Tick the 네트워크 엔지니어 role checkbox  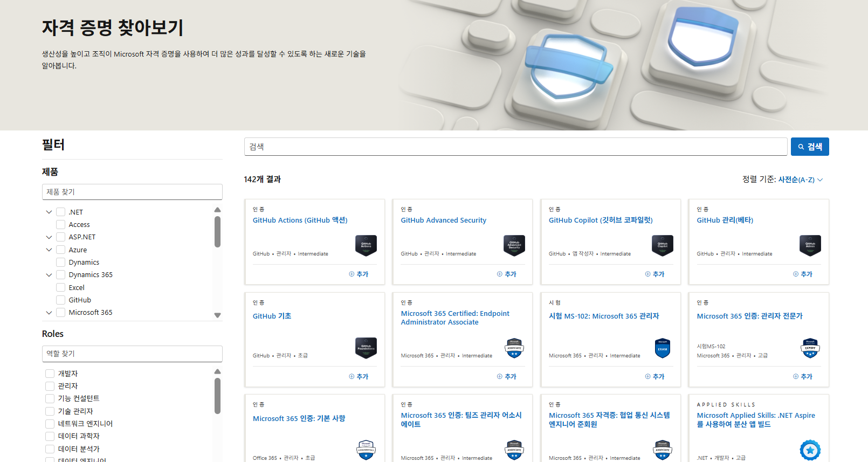pyautogui.click(x=50, y=424)
